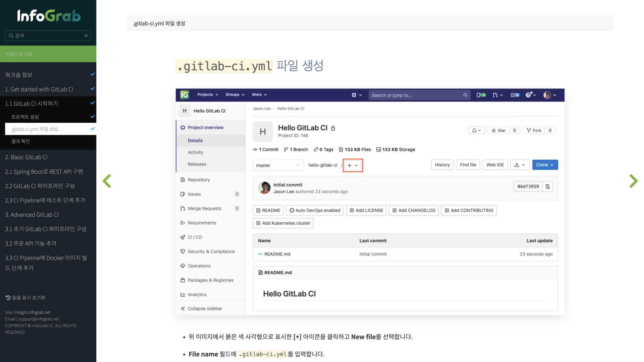Open the navbar help question-mark icon
The image size is (644, 362).
click(531, 95)
